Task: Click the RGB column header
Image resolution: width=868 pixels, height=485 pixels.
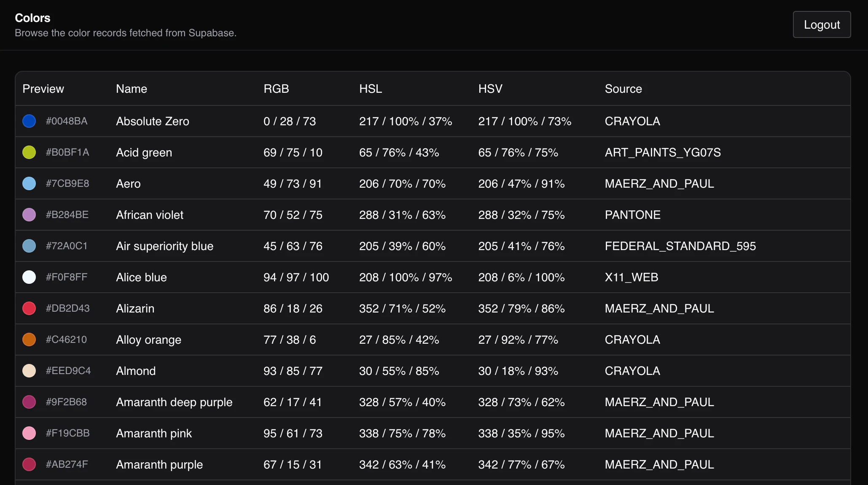Action: point(277,89)
